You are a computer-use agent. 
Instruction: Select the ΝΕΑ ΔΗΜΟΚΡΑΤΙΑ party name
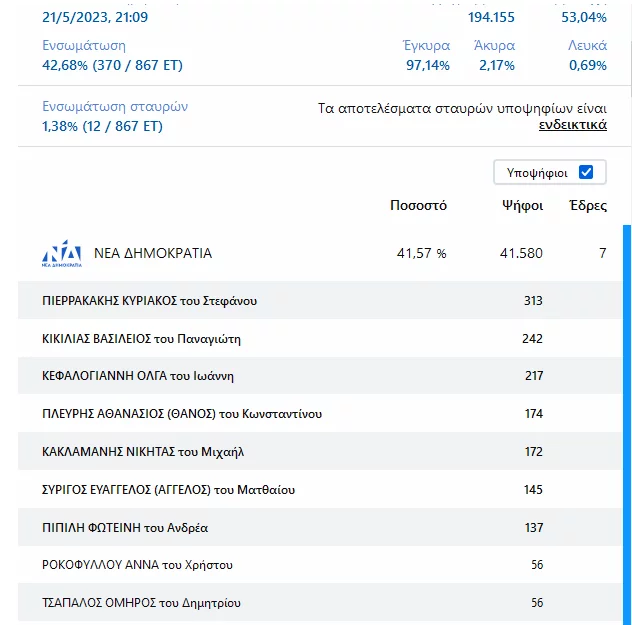tap(153, 253)
